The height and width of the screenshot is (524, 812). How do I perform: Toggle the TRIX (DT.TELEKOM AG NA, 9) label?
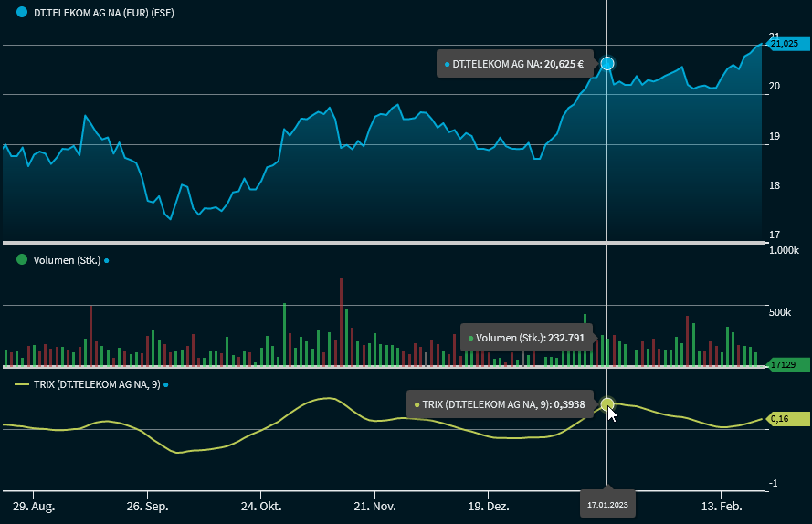[x=97, y=384]
